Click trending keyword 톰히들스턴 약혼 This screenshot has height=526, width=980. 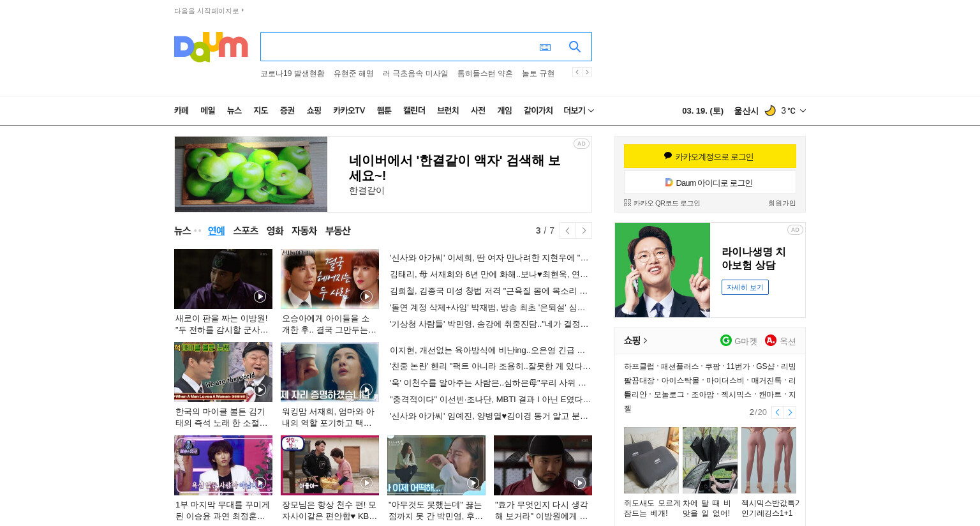point(485,73)
